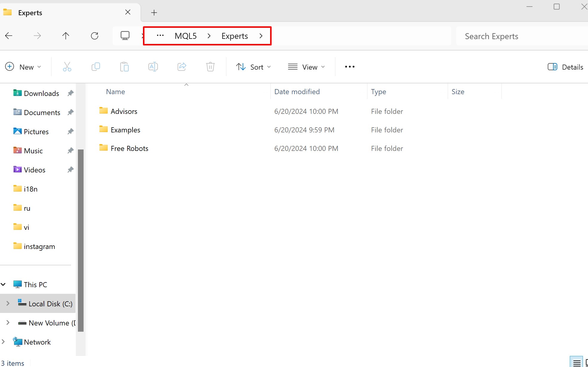Viewport: 588px width, 367px height.
Task: Rename the selected file
Action: pos(153,67)
